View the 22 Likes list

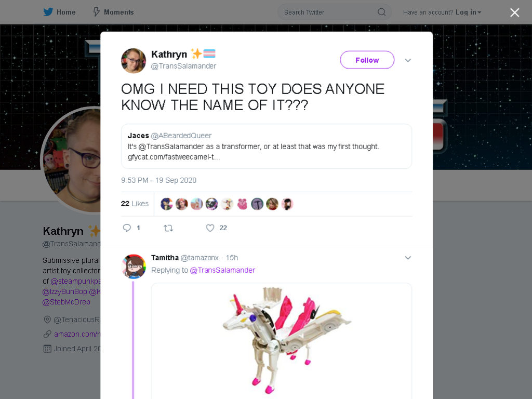coord(135,204)
